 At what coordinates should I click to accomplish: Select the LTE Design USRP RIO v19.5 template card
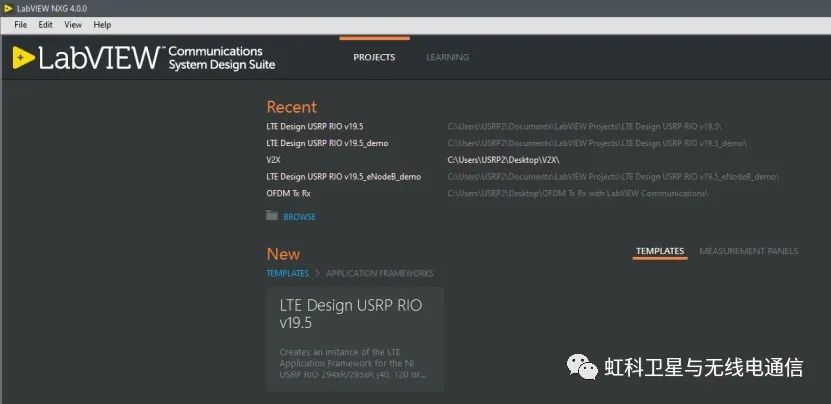pyautogui.click(x=355, y=339)
